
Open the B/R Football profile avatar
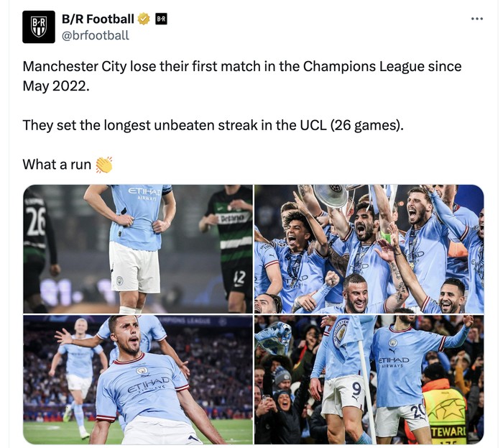[39, 27]
